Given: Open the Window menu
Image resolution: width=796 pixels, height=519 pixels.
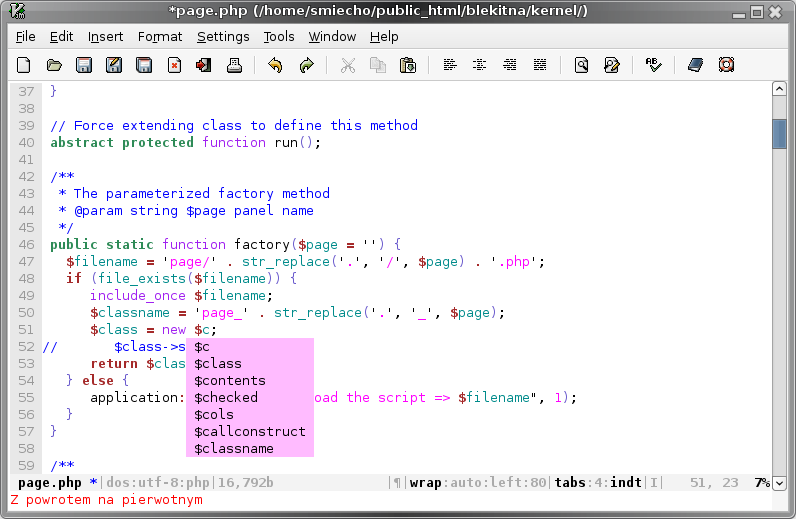Looking at the screenshot, I should pos(332,37).
